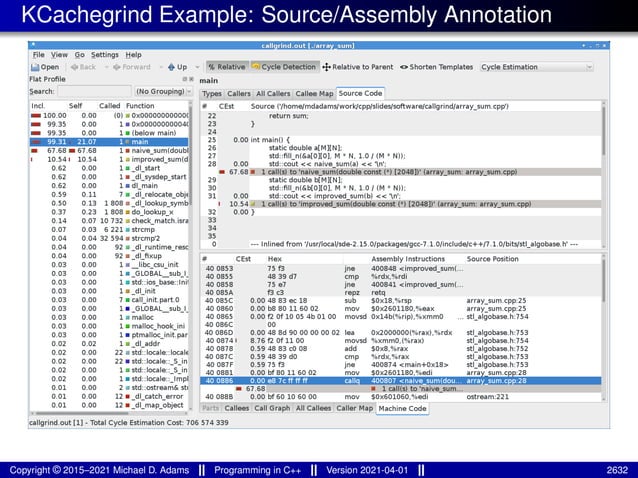Select source line 25 int main()
The image size is (638, 478).
401,140
